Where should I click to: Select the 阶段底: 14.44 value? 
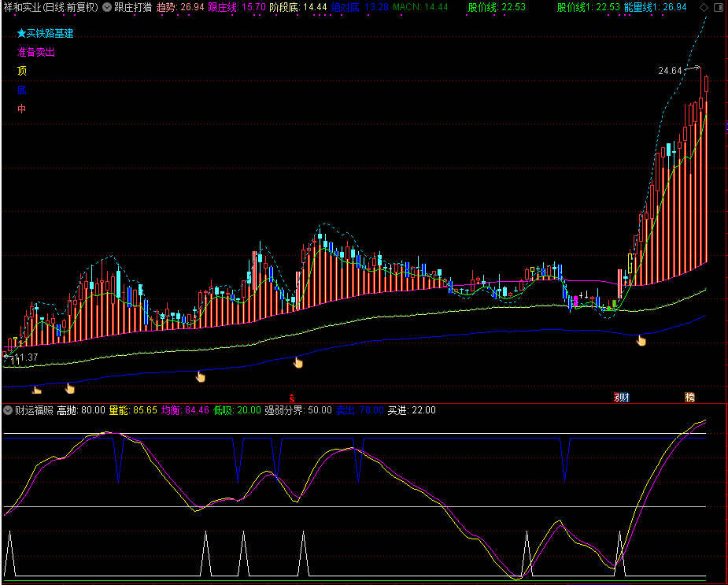(298, 7)
